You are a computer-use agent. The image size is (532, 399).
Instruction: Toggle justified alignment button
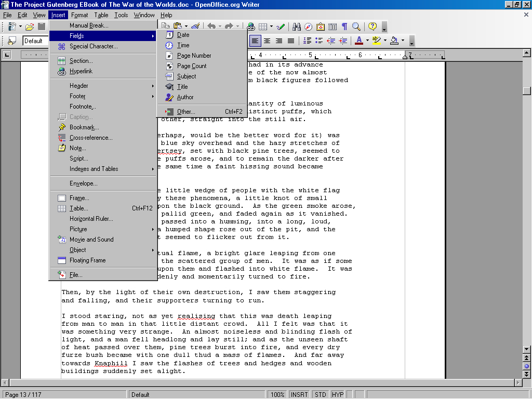(x=291, y=41)
